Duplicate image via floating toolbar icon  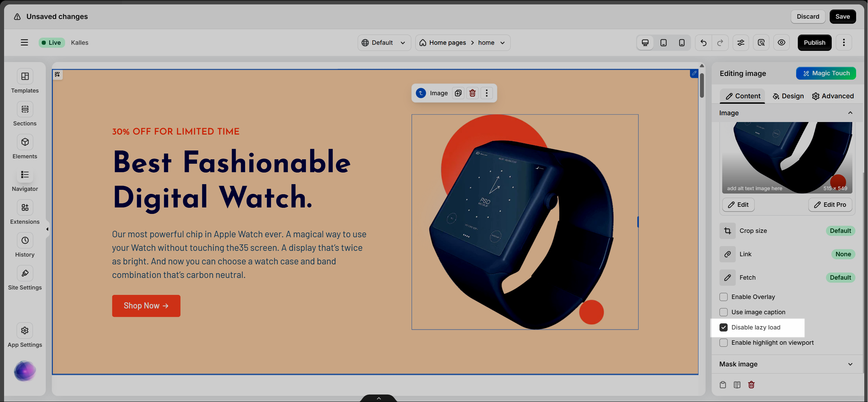pos(458,93)
